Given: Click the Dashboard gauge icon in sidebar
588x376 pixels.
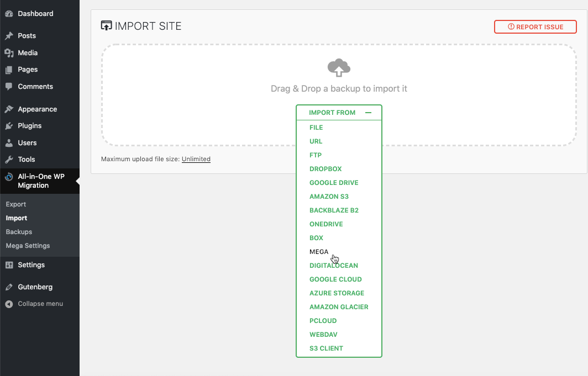Looking at the screenshot, I should [x=9, y=13].
